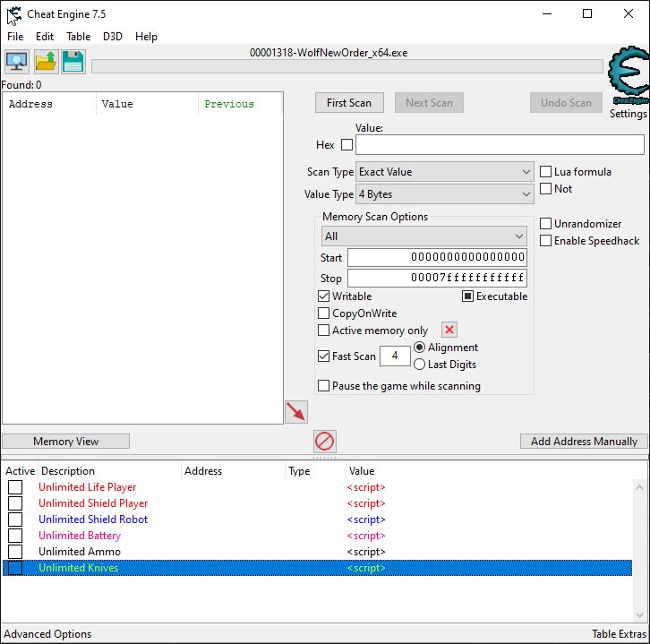The image size is (650, 644).
Task: Click the save floppy disk icon
Action: coord(73,62)
